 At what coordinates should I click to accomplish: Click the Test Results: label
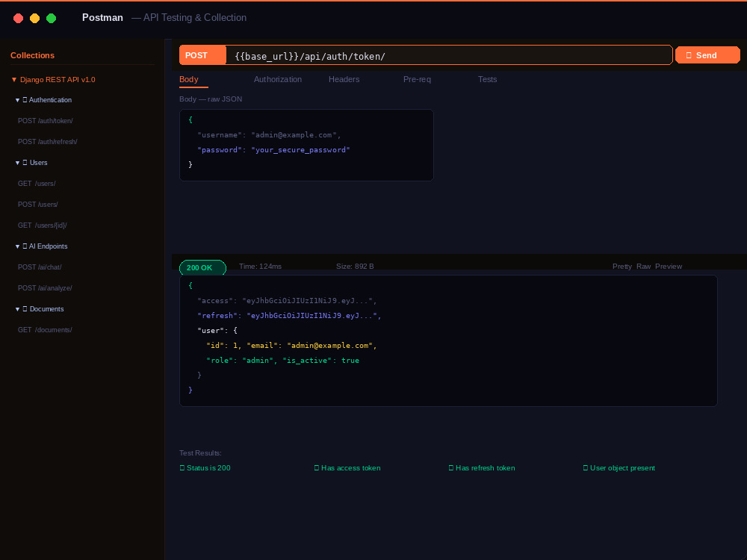pos(200,453)
